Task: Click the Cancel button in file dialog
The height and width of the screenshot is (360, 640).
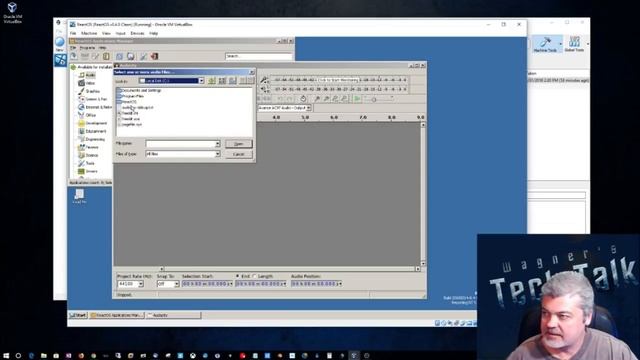Action: pyautogui.click(x=239, y=154)
